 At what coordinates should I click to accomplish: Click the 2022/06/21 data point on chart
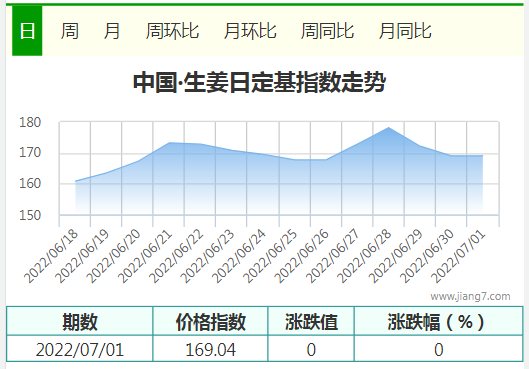(169, 142)
